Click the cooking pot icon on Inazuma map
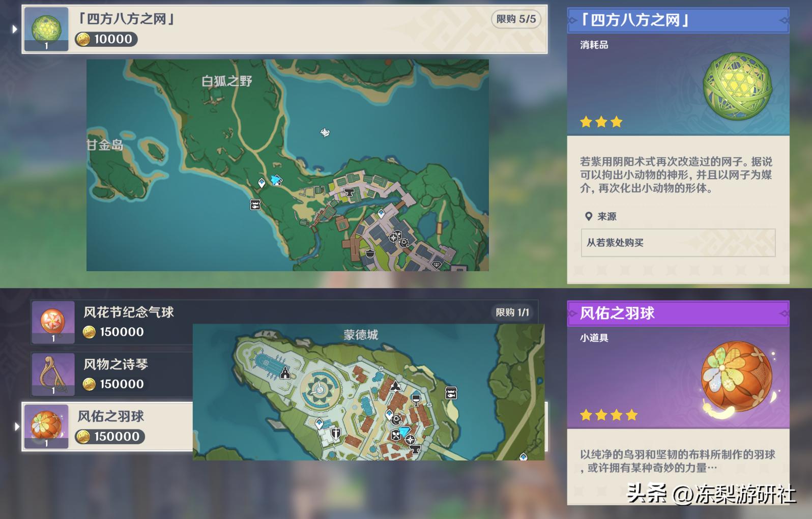 click(x=370, y=253)
